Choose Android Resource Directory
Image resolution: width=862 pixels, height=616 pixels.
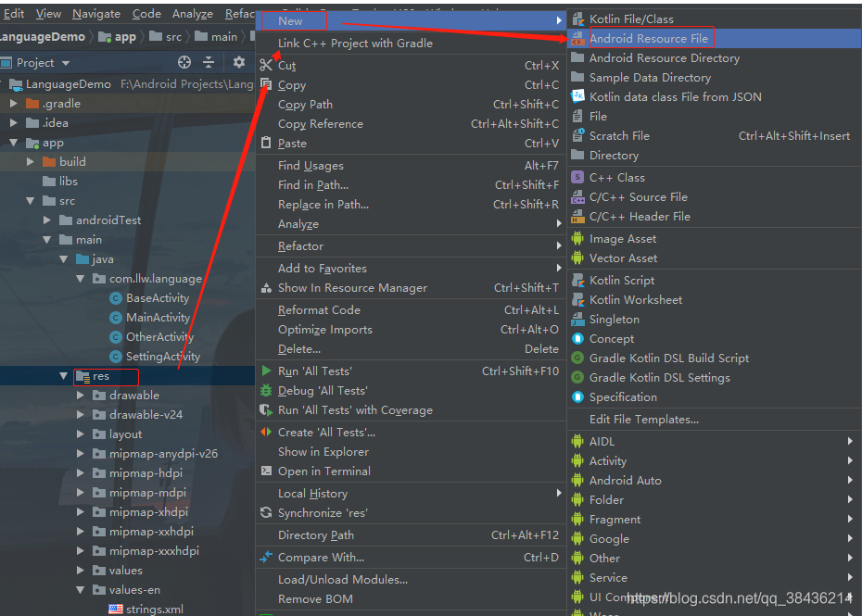point(714,57)
